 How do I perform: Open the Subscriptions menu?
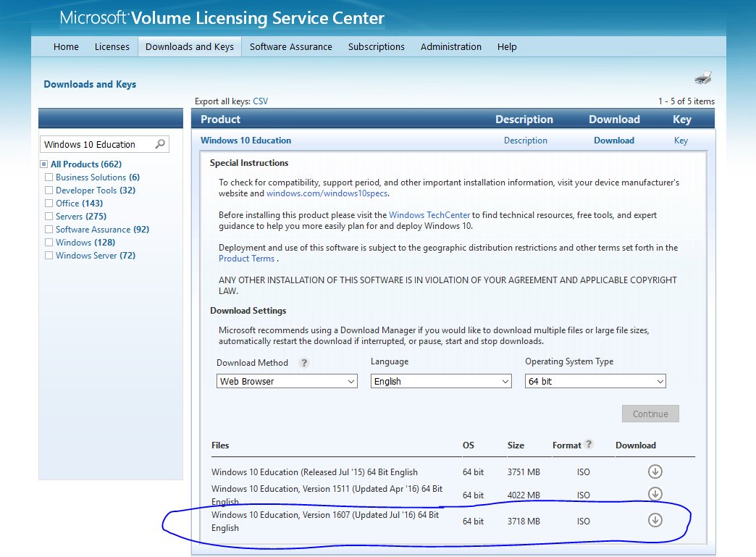coord(376,47)
